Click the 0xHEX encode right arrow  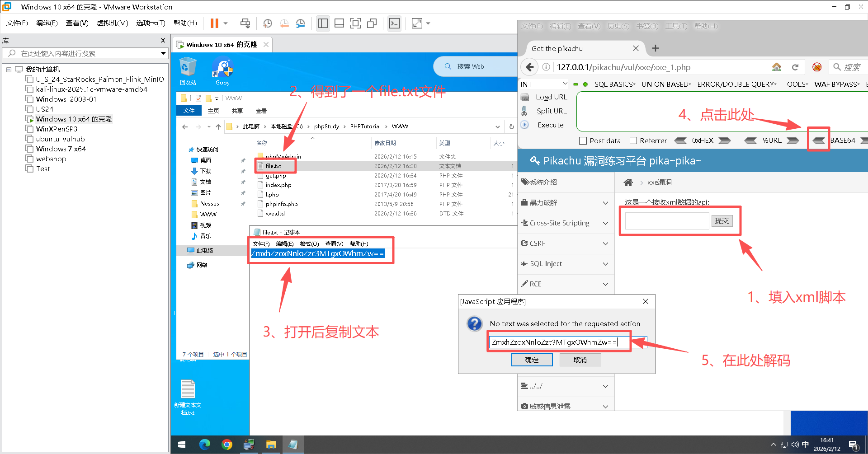coord(725,140)
